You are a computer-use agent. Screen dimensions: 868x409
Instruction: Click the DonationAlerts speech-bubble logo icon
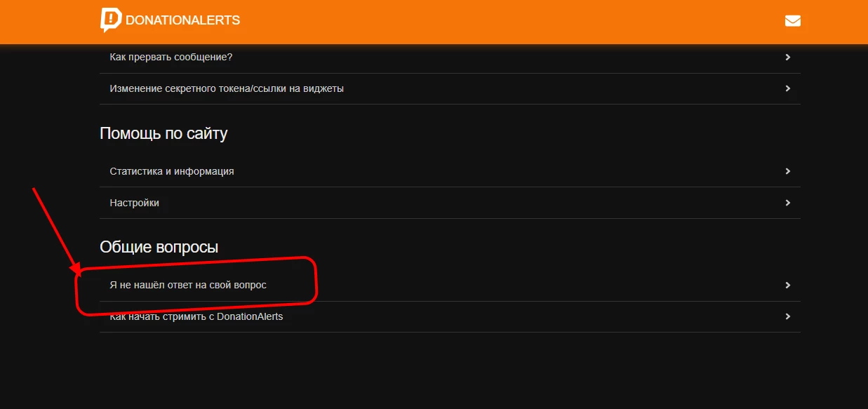click(x=110, y=20)
